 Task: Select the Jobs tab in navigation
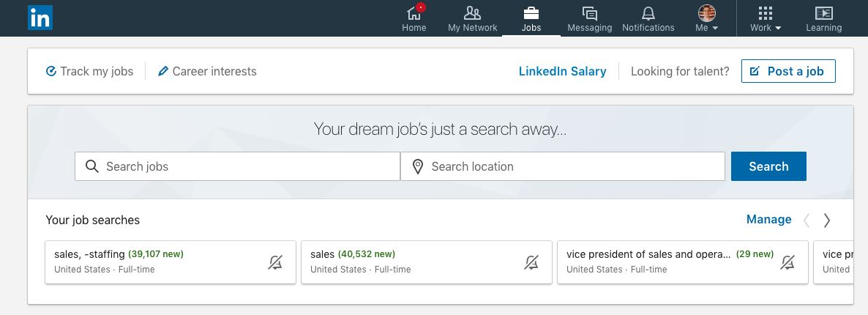531,18
